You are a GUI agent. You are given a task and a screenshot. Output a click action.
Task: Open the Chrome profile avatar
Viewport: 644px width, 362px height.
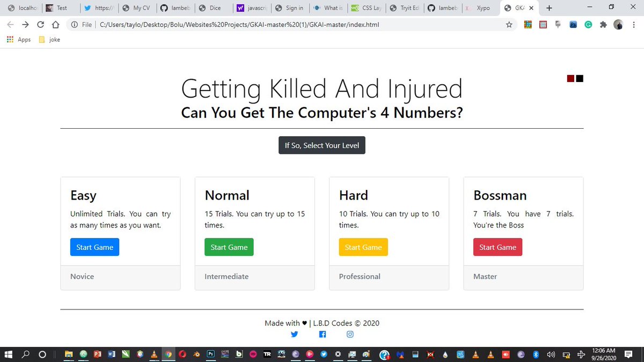[x=618, y=25]
